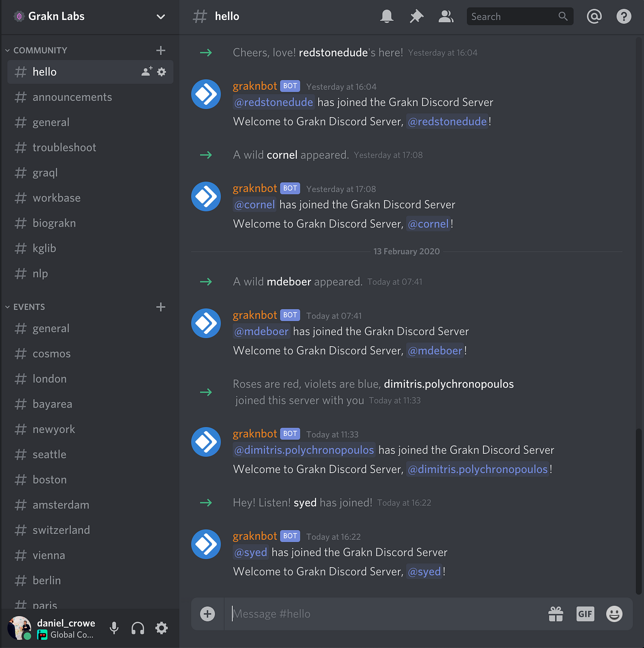
Task: Type in the Message #hello box
Action: tap(386, 614)
